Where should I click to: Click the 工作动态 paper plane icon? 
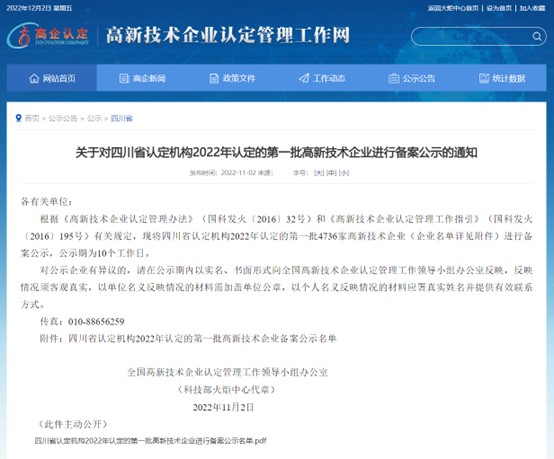pos(304,78)
